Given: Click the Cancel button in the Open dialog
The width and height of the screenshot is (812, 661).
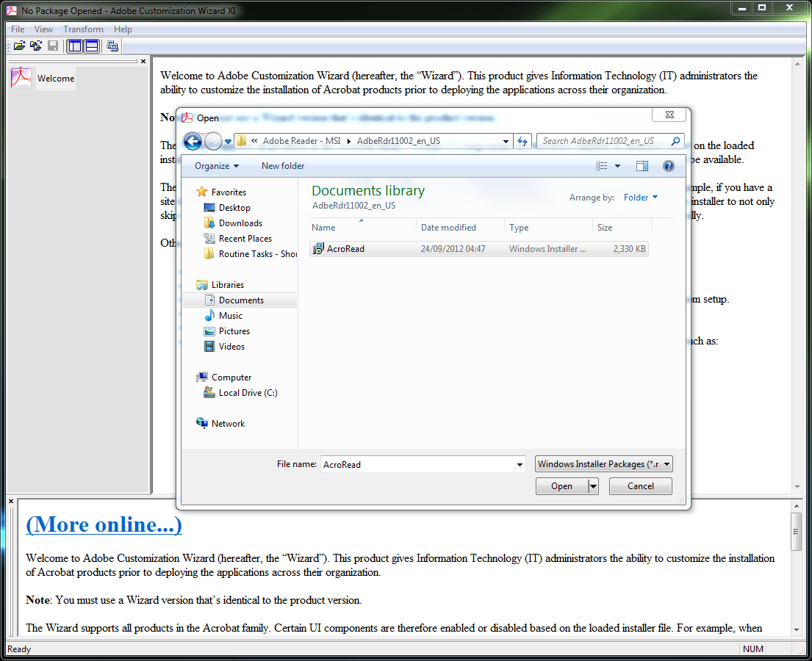Looking at the screenshot, I should click(639, 485).
